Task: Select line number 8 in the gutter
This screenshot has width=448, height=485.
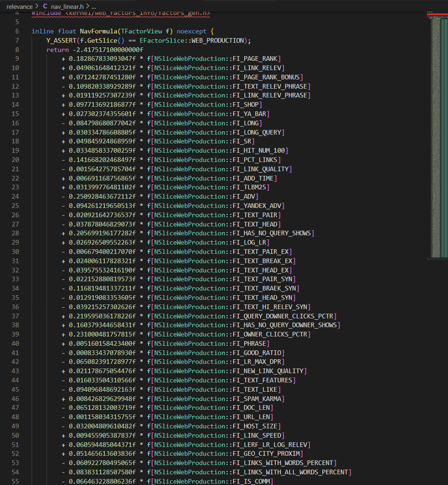Action: pos(17,49)
